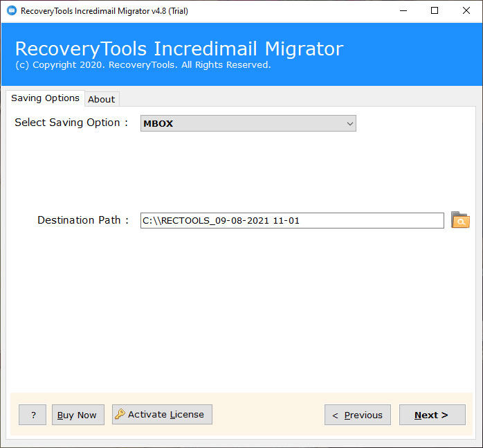This screenshot has width=483, height=448.
Task: Click into the Destination Path field
Action: pos(292,220)
